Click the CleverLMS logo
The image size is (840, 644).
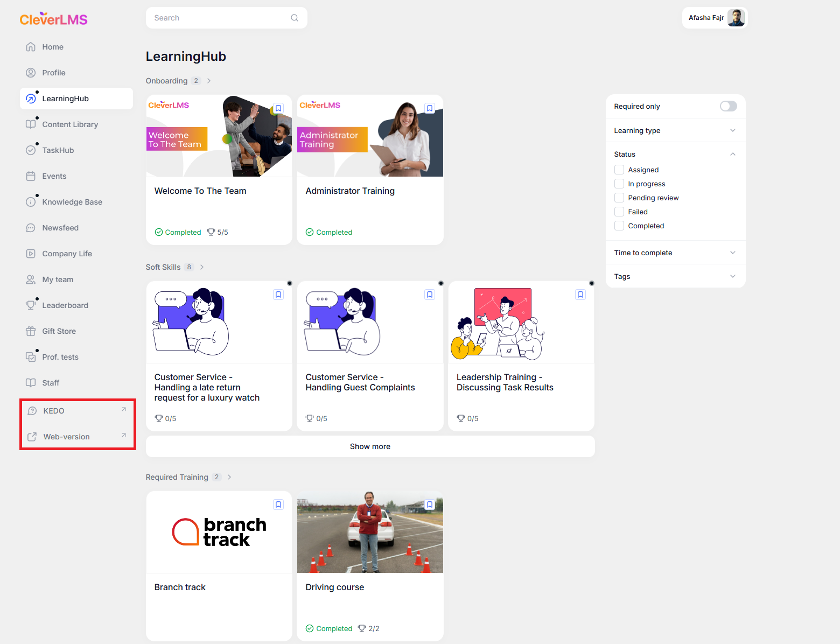point(53,19)
